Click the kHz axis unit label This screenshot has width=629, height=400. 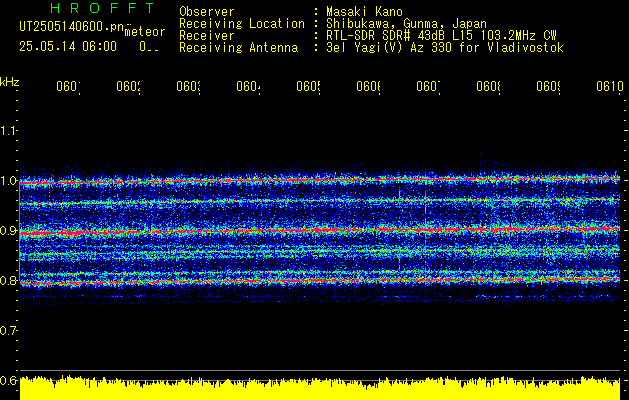[9, 82]
